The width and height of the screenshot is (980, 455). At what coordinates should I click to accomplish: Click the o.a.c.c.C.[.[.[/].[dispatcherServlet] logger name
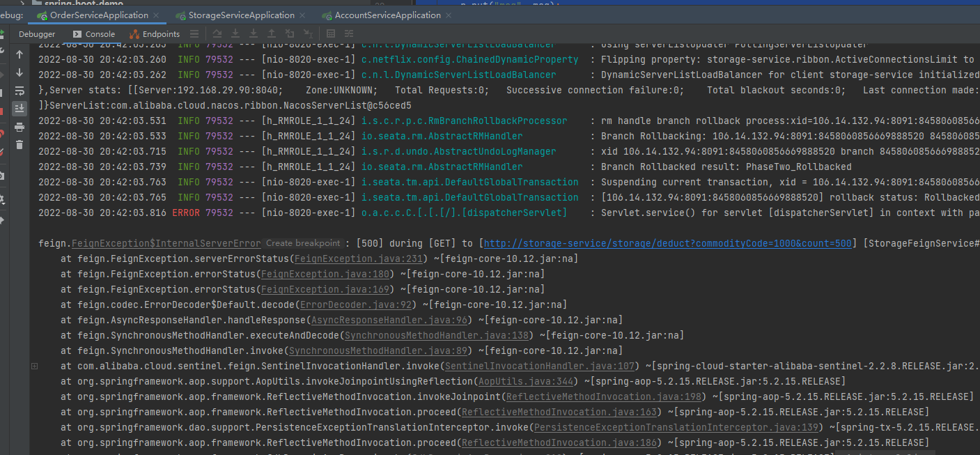(x=464, y=213)
